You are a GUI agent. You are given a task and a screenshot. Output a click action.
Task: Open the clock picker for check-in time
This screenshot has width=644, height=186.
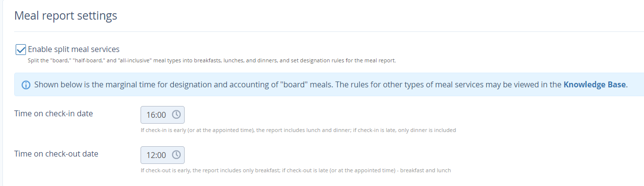point(176,115)
